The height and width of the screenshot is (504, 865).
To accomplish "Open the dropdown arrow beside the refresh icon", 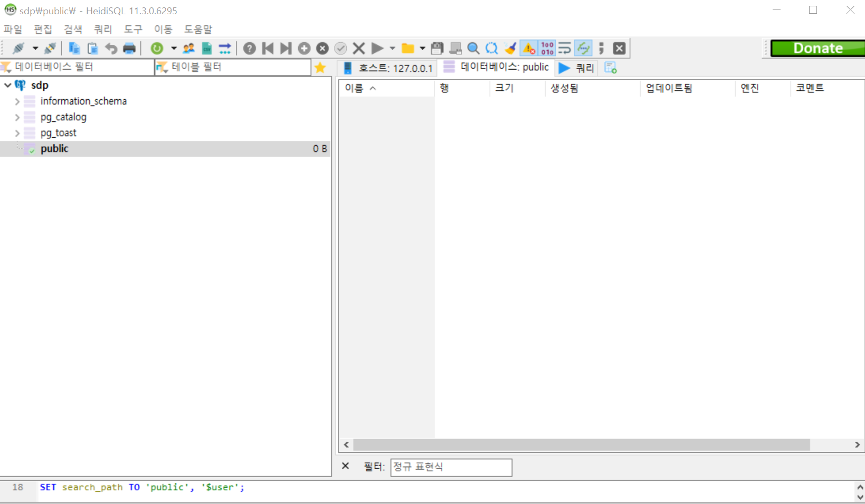I will tap(174, 49).
